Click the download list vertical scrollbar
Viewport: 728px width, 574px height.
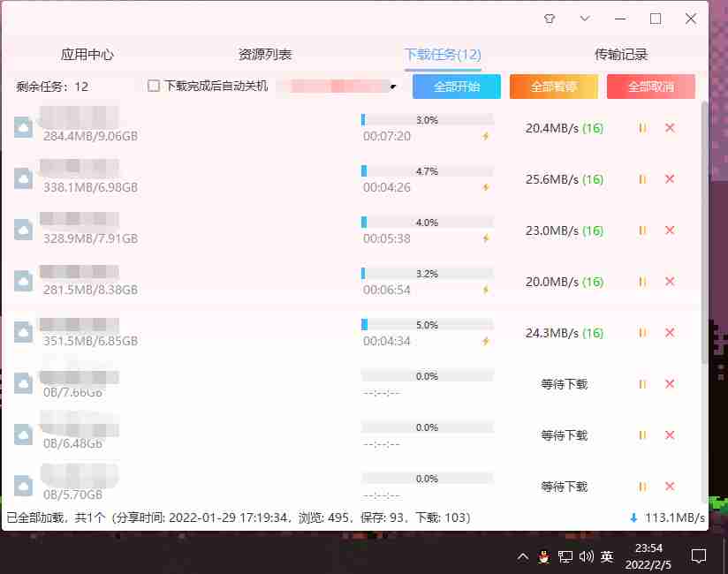point(704,232)
